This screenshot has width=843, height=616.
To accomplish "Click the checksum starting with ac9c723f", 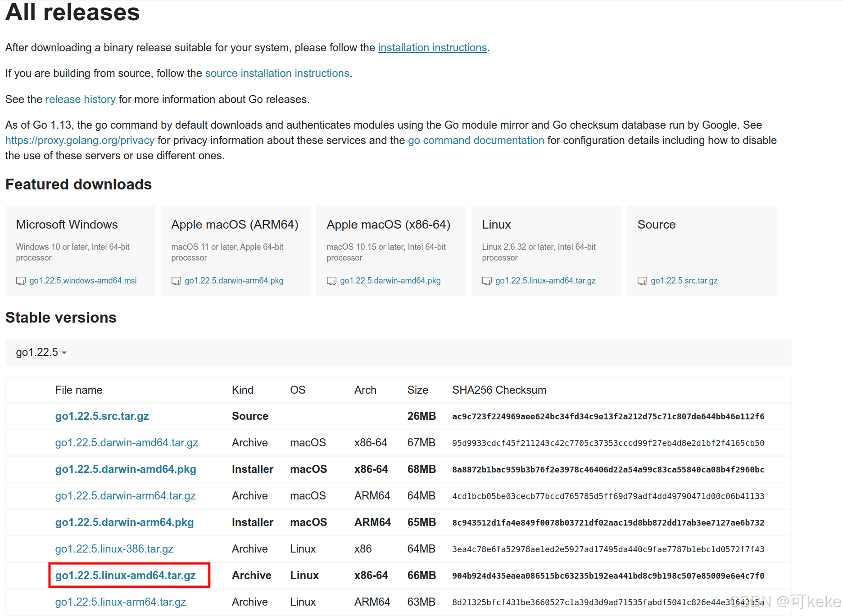I will pos(608,417).
